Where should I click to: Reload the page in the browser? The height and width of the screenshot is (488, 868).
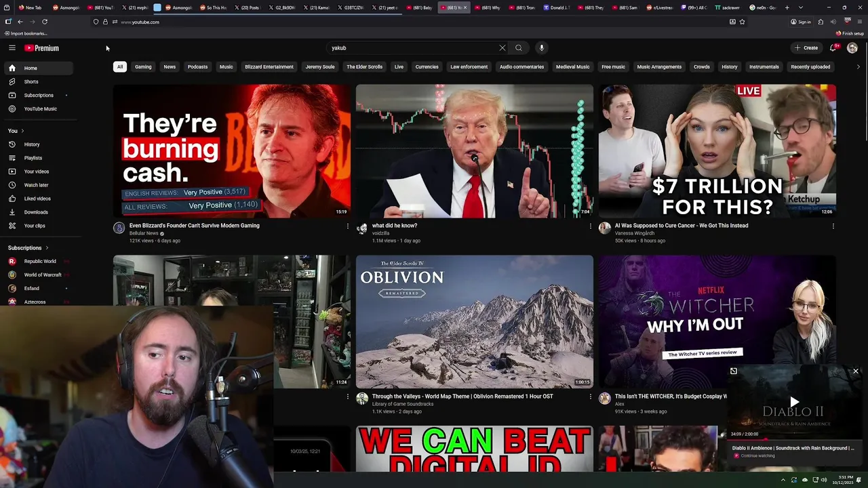(x=45, y=22)
